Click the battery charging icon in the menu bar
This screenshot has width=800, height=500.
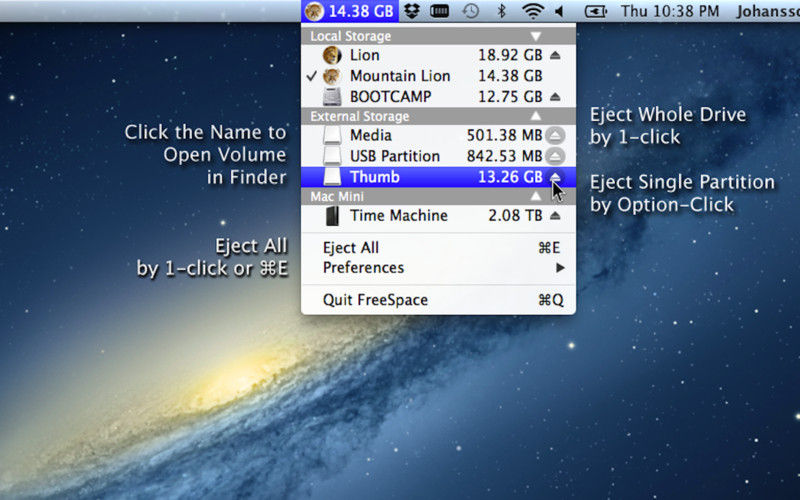[596, 11]
